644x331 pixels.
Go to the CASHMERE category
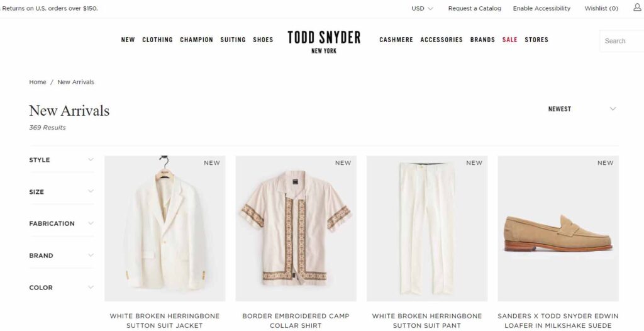coord(396,40)
